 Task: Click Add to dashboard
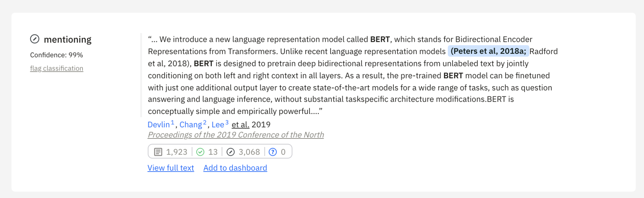(x=235, y=168)
